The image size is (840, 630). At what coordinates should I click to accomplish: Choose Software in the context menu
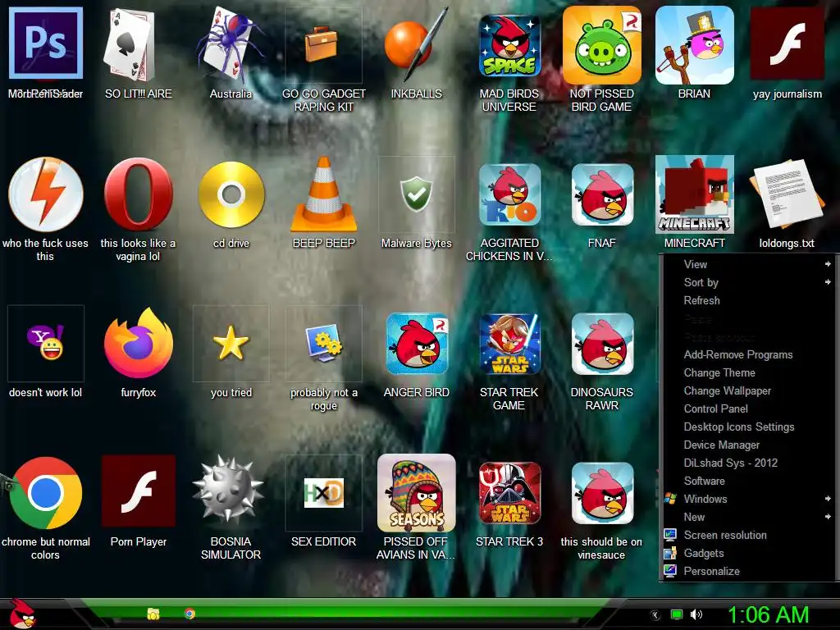pos(748,481)
